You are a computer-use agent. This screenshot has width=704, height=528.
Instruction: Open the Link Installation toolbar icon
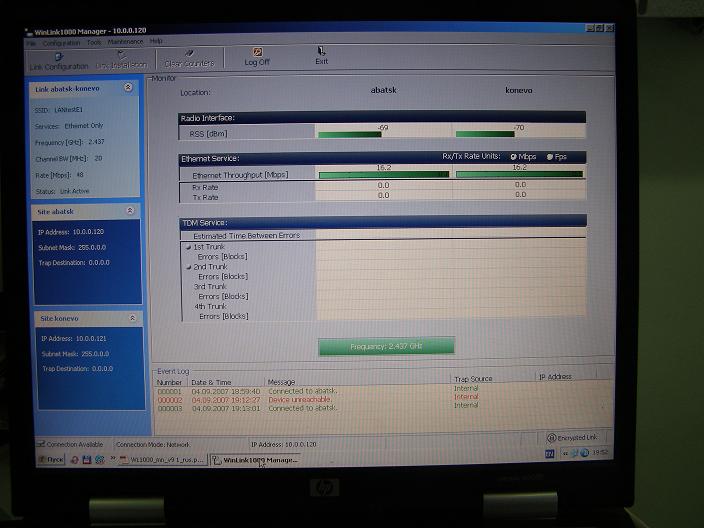[121, 55]
